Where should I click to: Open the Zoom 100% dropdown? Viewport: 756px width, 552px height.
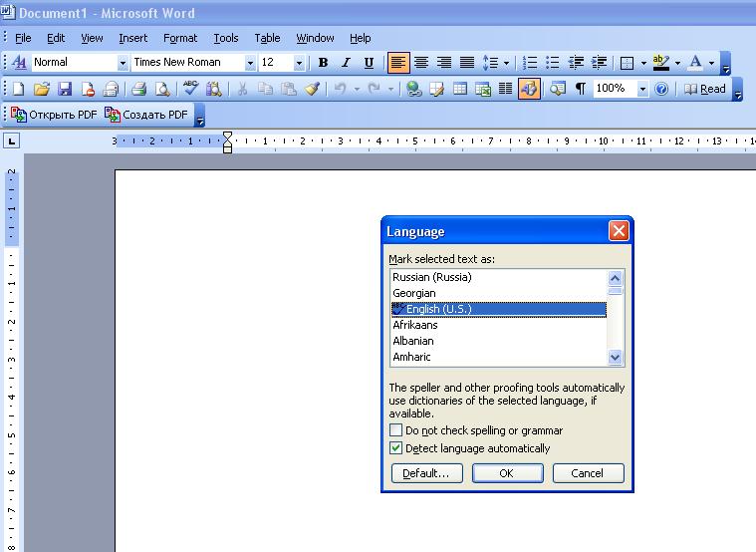(642, 89)
